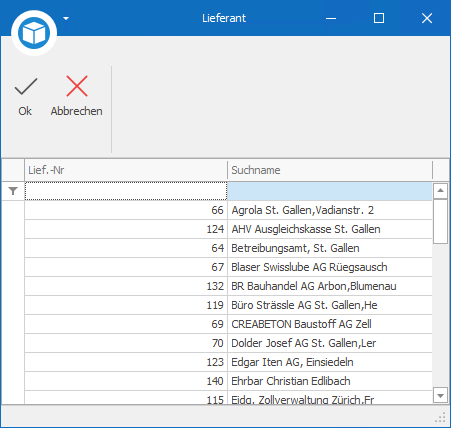Click supplier number 119 cell
The image size is (451, 428).
pos(126,305)
